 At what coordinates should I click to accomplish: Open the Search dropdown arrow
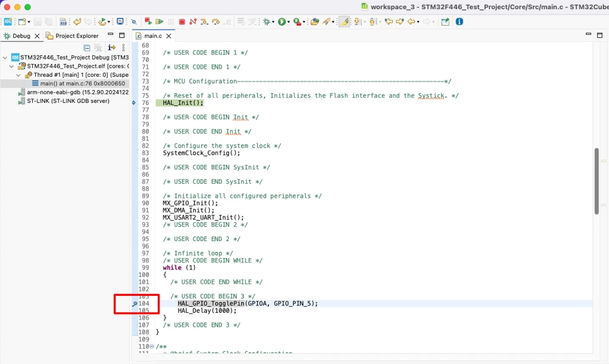pos(333,22)
